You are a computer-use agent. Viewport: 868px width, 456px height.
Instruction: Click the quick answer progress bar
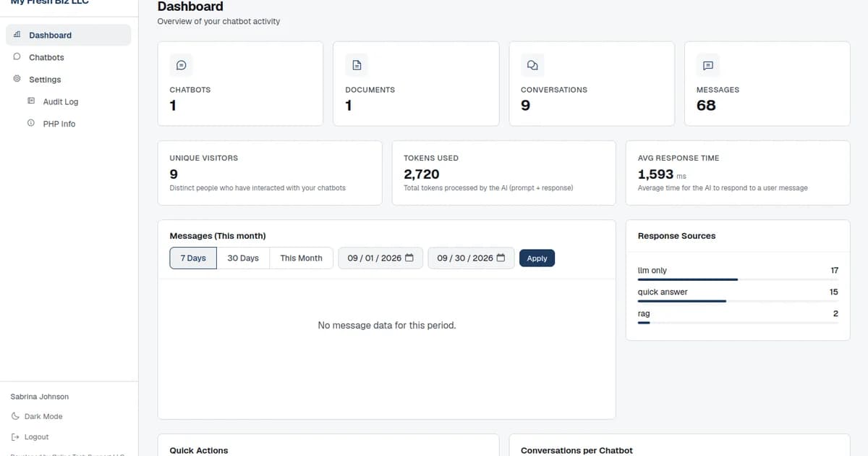tap(738, 301)
